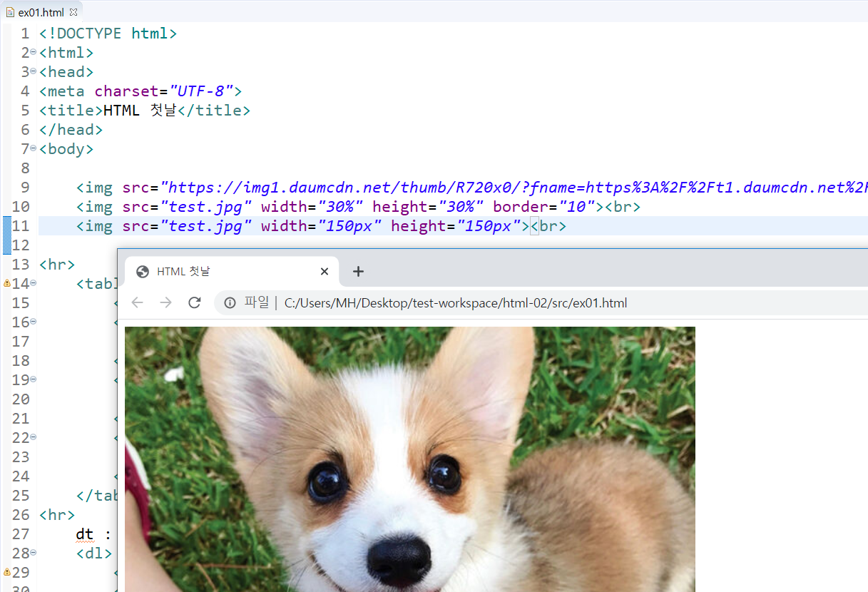Click the closing head tag on line 6
The width and height of the screenshot is (868, 592).
tap(71, 129)
